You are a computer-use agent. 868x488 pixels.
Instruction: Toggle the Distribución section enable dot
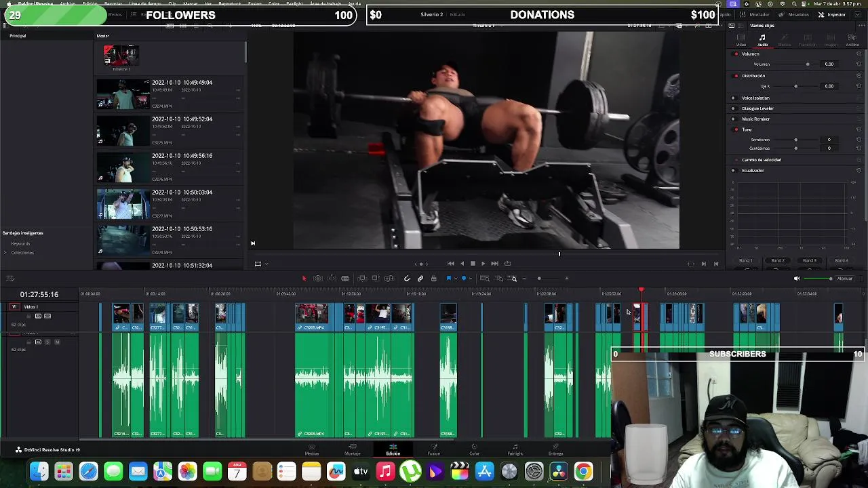pos(736,76)
